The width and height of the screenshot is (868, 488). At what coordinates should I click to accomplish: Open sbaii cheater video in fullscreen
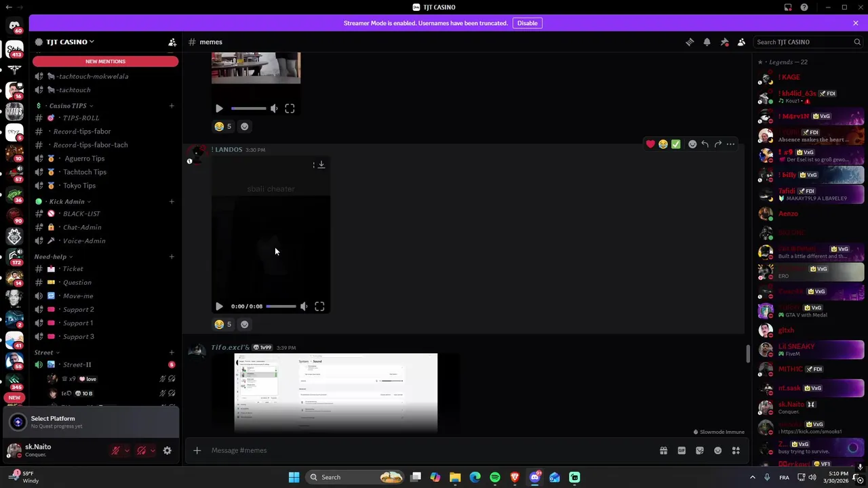tap(319, 306)
